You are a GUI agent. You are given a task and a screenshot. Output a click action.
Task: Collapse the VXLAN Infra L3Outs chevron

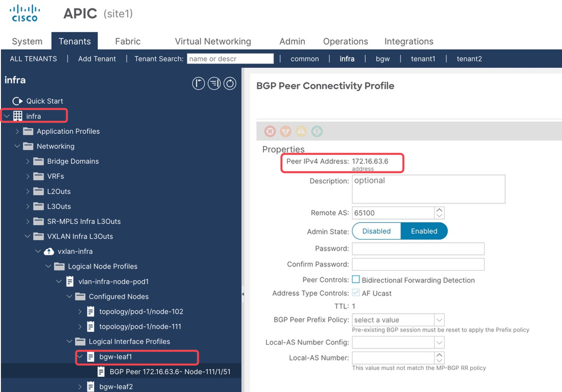(x=28, y=237)
